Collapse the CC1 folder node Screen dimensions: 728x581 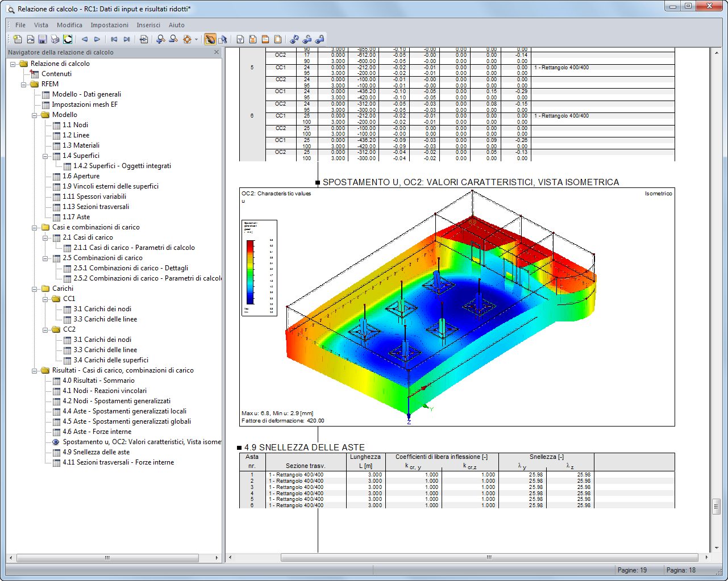click(x=45, y=299)
